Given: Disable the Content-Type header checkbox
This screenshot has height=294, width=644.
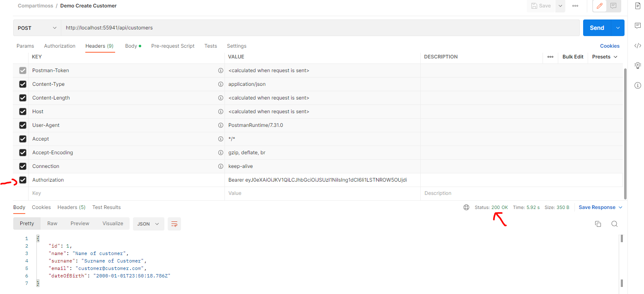Looking at the screenshot, I should click(23, 84).
